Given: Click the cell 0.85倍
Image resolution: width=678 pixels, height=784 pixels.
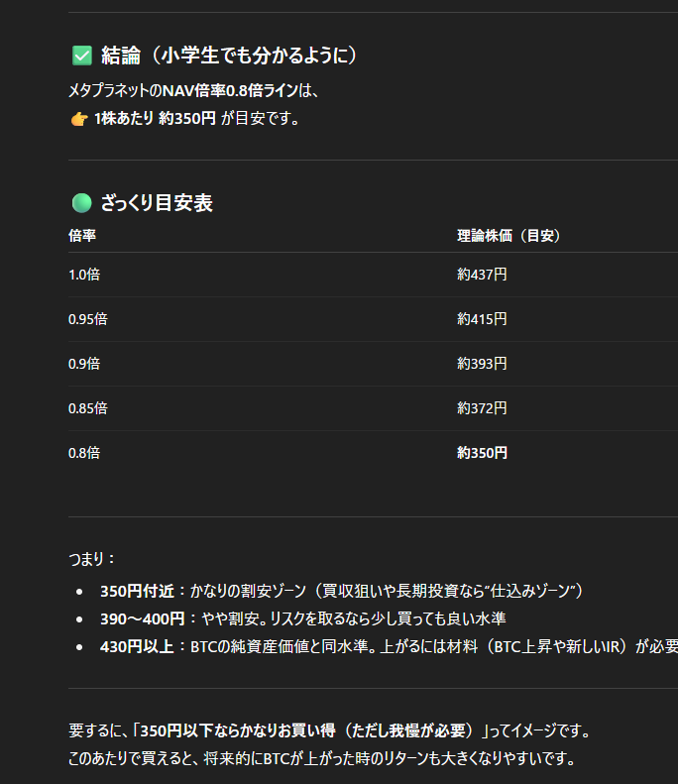Looking at the screenshot, I should click(88, 408).
